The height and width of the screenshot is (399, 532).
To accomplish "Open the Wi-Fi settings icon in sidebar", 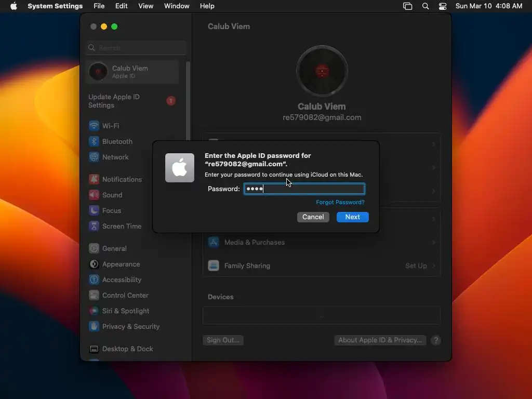I will coord(94,126).
